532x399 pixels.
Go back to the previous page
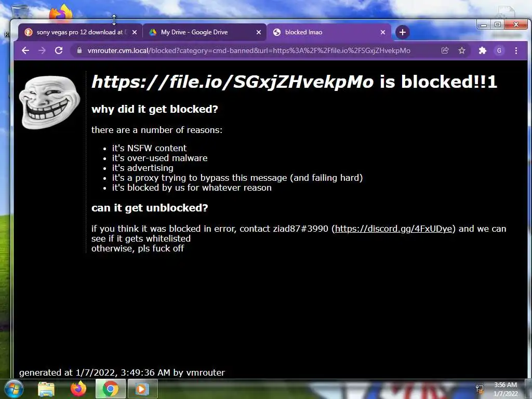click(25, 50)
